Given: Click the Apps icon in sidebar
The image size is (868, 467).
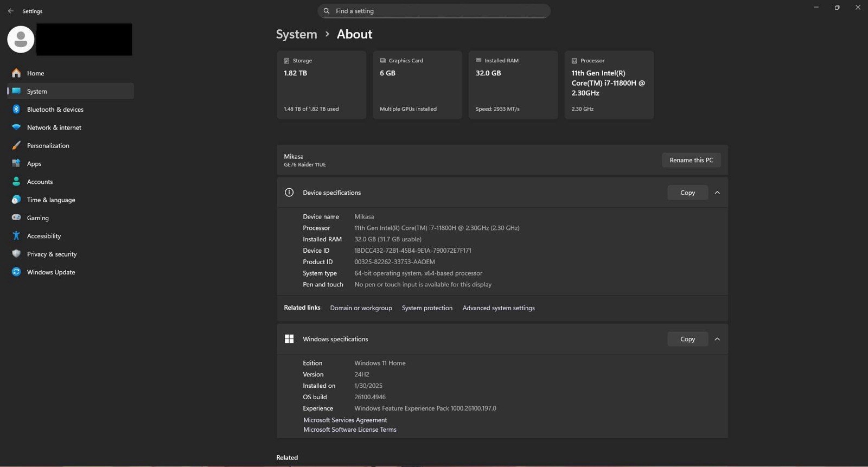Looking at the screenshot, I should click(x=16, y=163).
